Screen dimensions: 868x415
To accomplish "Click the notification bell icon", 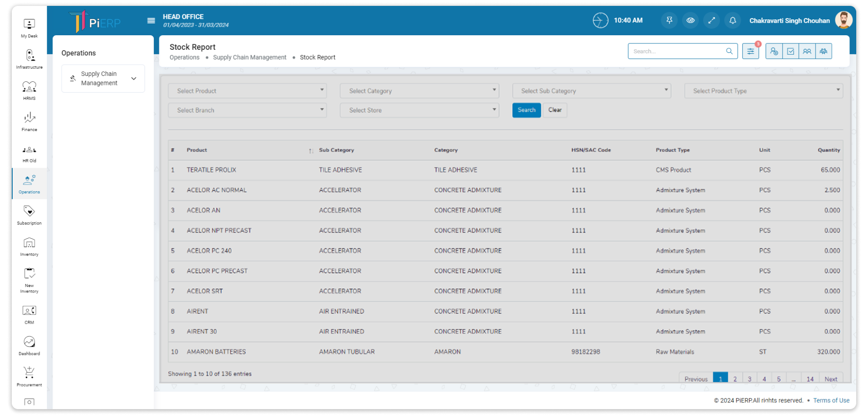I will coord(733,20).
